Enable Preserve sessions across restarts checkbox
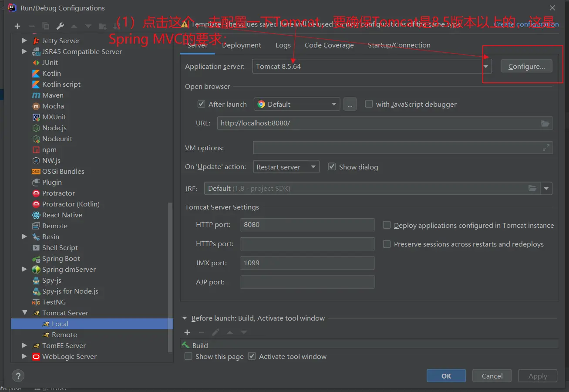Image resolution: width=569 pixels, height=392 pixels. [387, 244]
